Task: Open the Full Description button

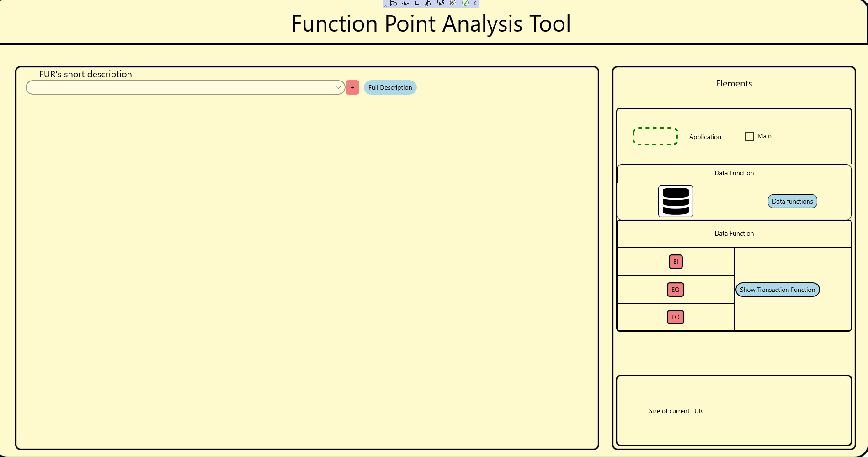Action: tap(390, 87)
